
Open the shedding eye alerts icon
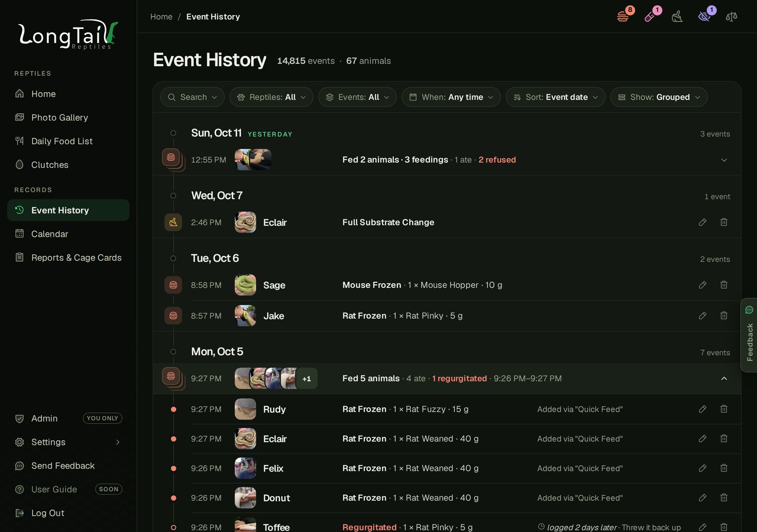click(x=704, y=17)
